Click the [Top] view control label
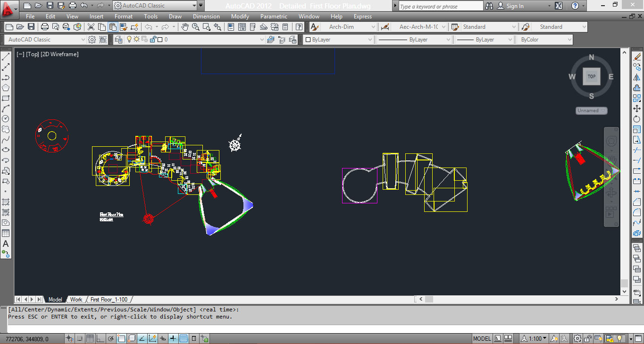 33,54
